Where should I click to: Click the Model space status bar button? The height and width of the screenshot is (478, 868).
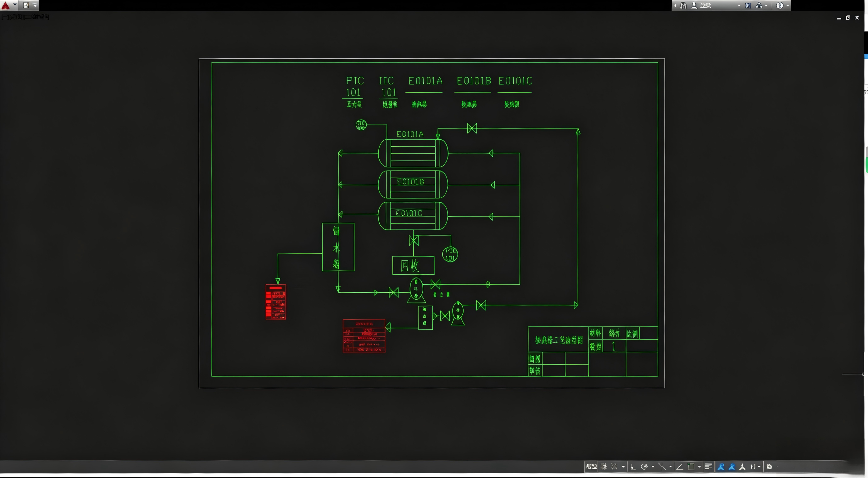(x=591, y=467)
